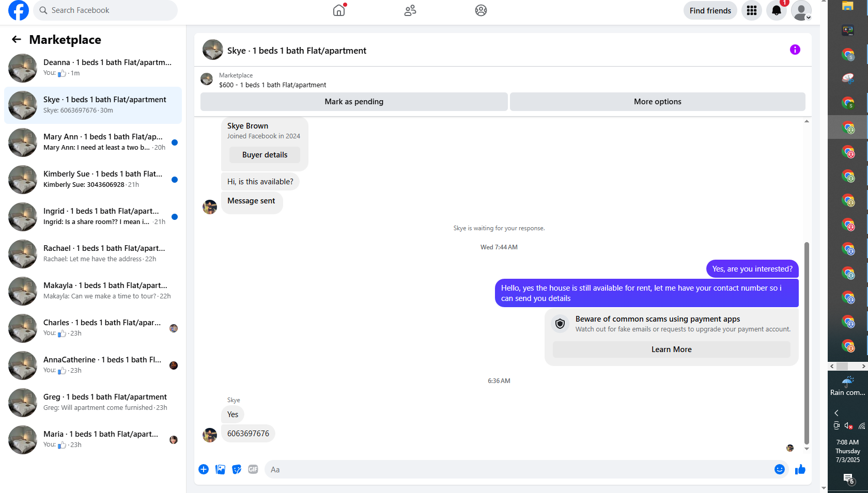Open the Groups icon in top navigation
Image resolution: width=868 pixels, height=493 pixels.
tap(481, 10)
